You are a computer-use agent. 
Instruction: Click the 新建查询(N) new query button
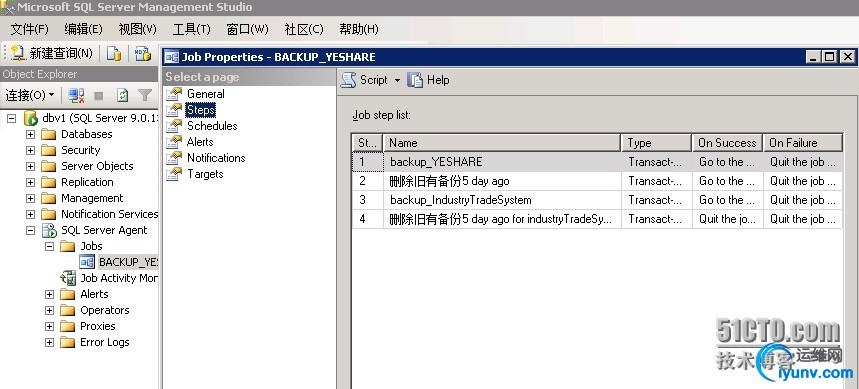(x=52, y=53)
